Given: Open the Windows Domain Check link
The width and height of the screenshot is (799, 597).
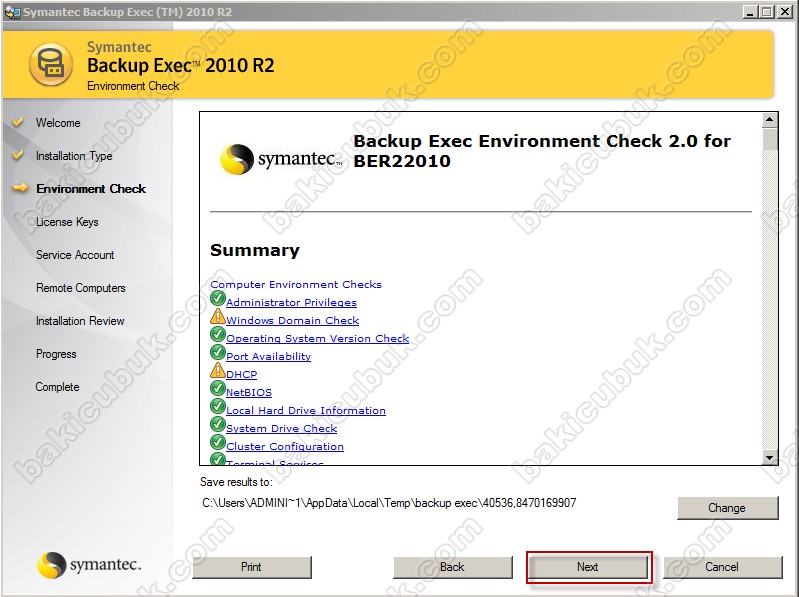Looking at the screenshot, I should pyautogui.click(x=292, y=320).
